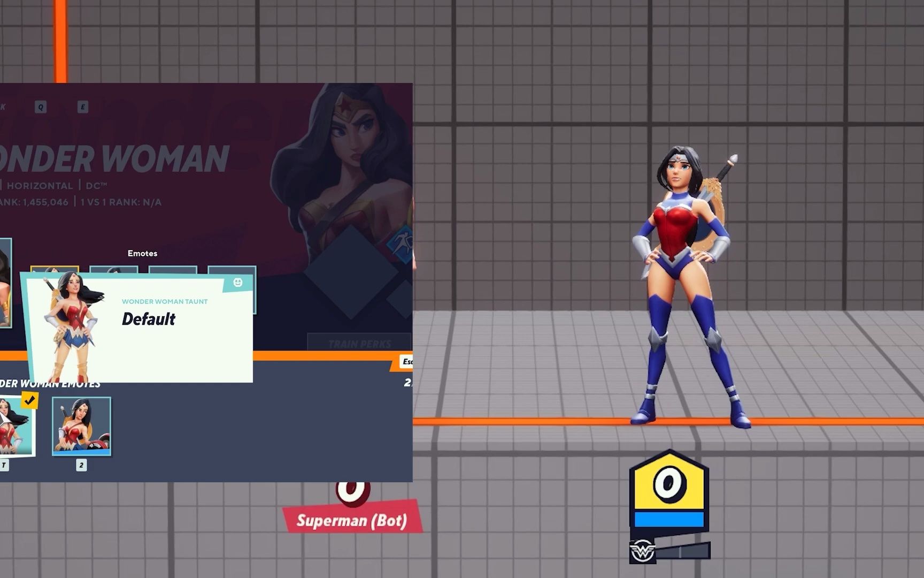This screenshot has height=578, width=924.
Task: Click the Wonder Woman title heading
Action: (114, 158)
